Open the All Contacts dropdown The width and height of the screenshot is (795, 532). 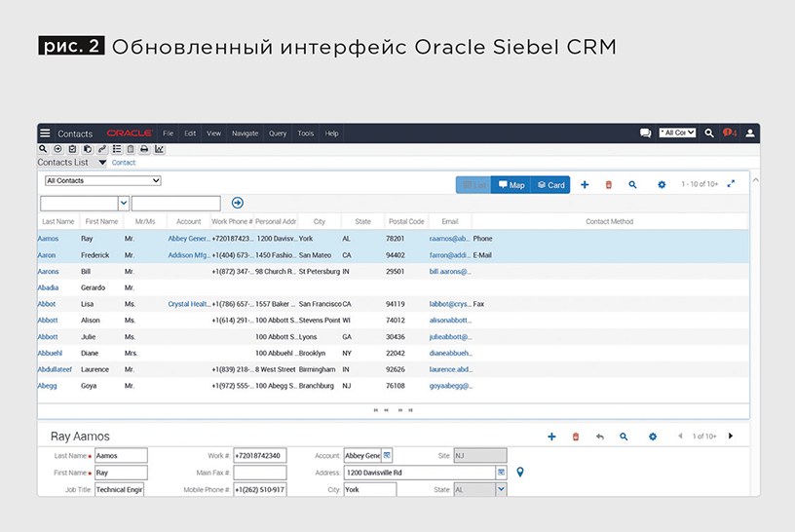103,180
